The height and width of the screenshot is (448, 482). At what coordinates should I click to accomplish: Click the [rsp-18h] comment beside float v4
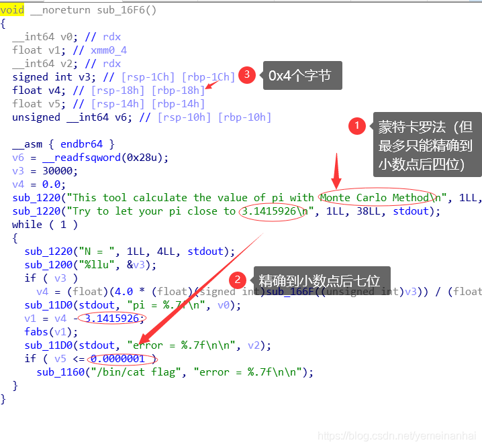pos(117,91)
